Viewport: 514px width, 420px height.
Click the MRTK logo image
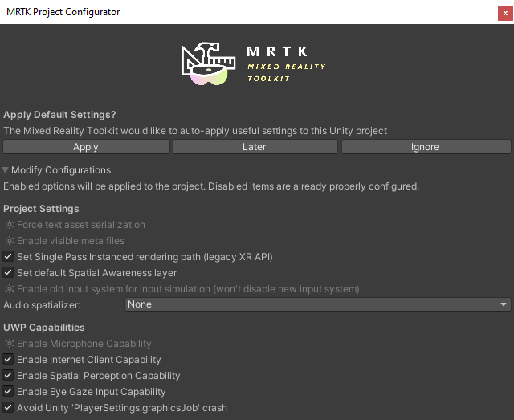coord(207,64)
